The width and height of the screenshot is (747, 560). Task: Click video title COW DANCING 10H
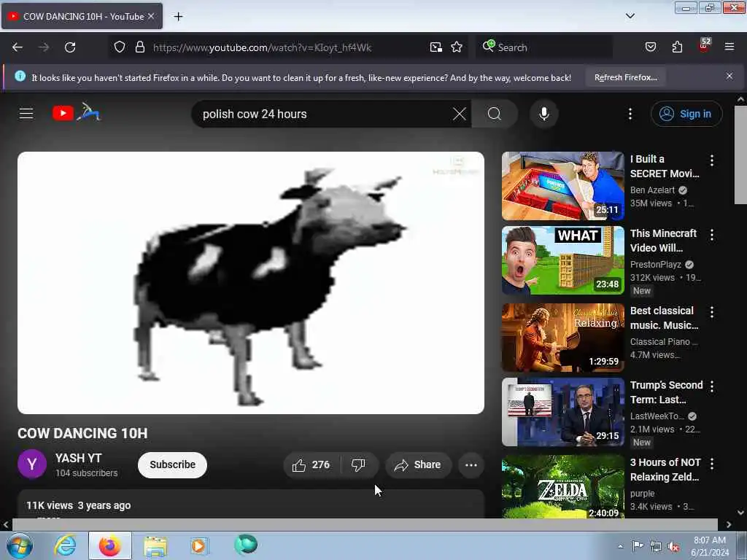(82, 433)
